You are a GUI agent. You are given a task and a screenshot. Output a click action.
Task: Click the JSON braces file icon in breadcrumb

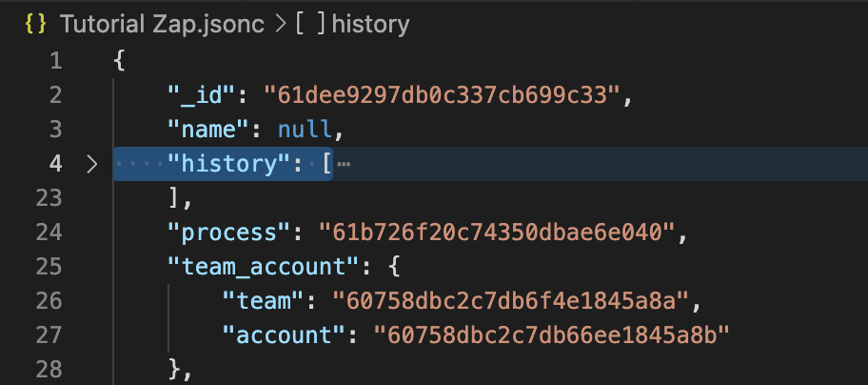pos(36,25)
